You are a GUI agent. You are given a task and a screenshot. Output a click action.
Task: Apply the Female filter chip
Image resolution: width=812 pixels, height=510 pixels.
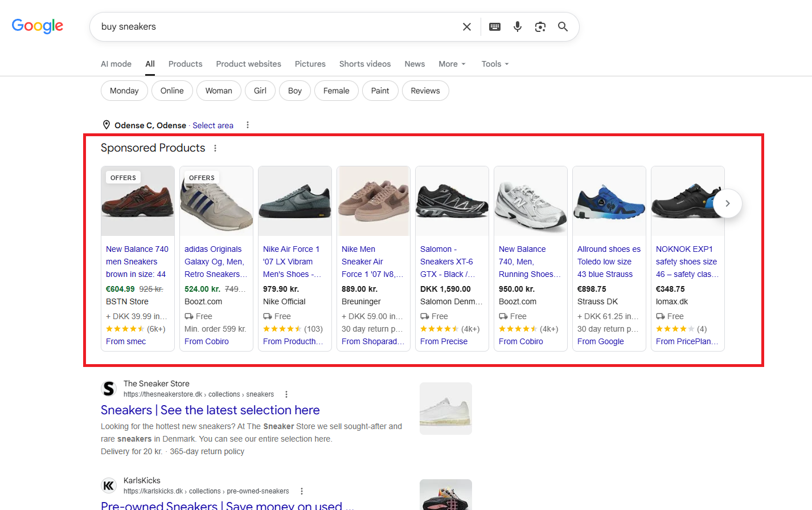[x=337, y=91]
